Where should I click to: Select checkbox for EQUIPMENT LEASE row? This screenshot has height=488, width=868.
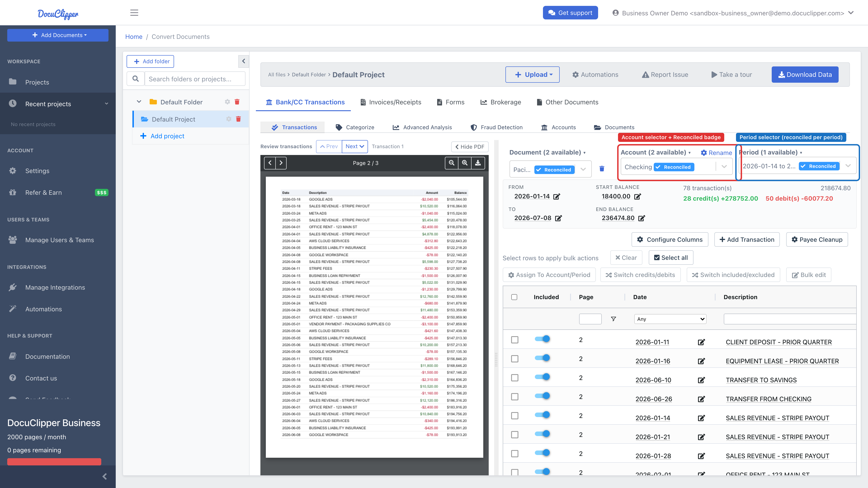[514, 359]
